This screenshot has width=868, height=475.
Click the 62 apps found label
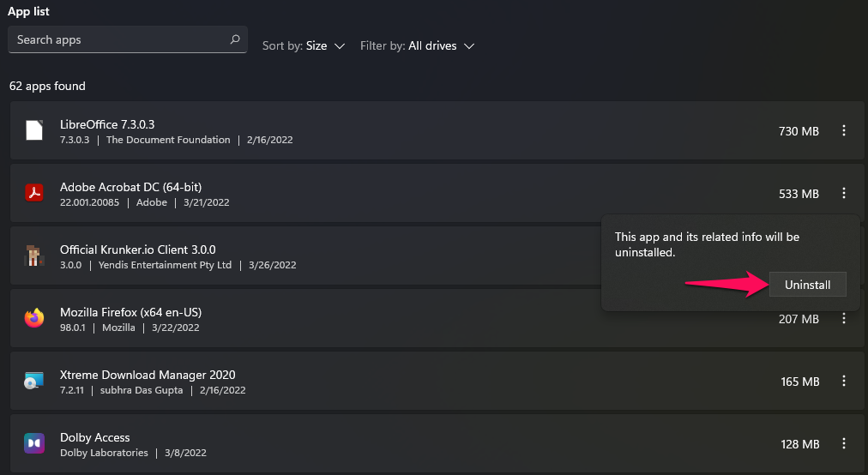pos(48,86)
